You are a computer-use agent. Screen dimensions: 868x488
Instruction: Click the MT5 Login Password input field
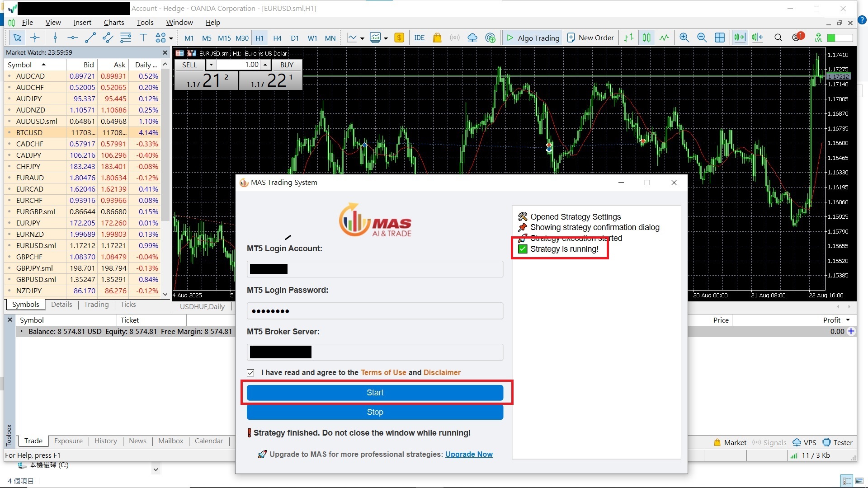click(x=375, y=310)
